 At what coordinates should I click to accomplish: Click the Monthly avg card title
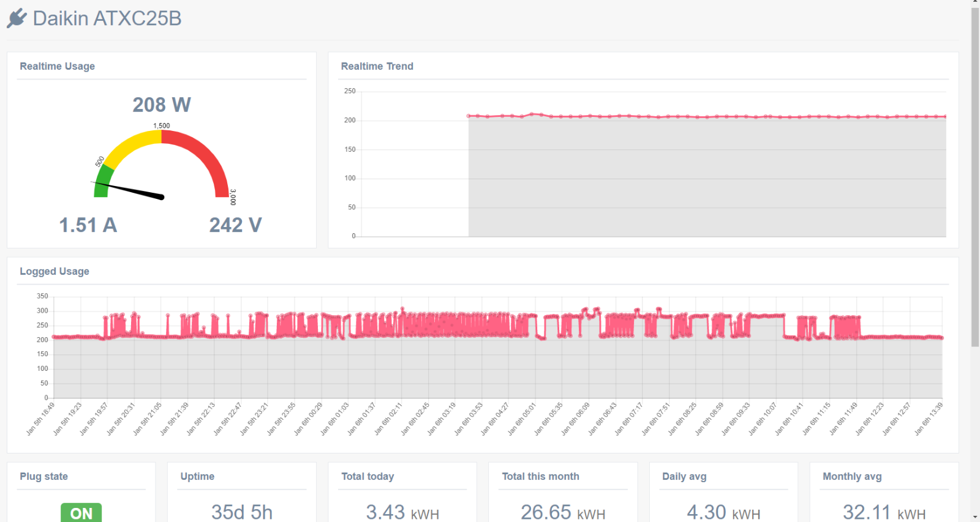pos(852,476)
